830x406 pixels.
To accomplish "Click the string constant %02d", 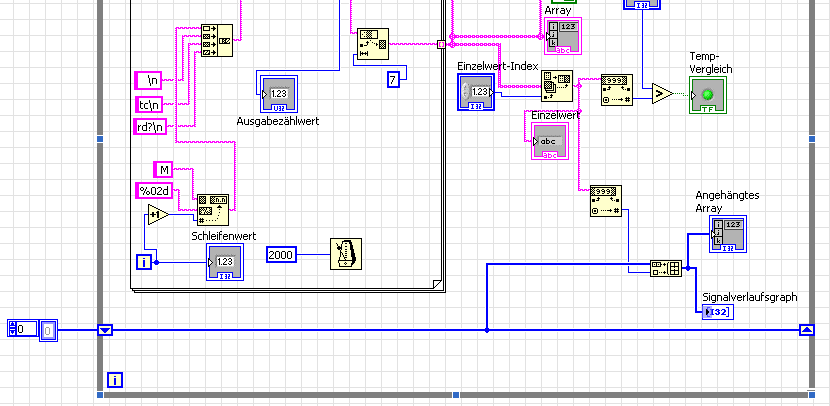I will (155, 191).
